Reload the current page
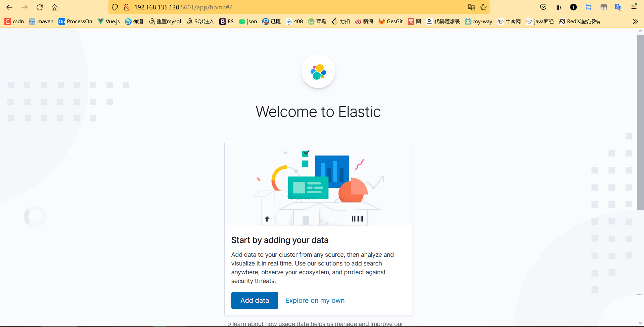The image size is (644, 327). [40, 7]
